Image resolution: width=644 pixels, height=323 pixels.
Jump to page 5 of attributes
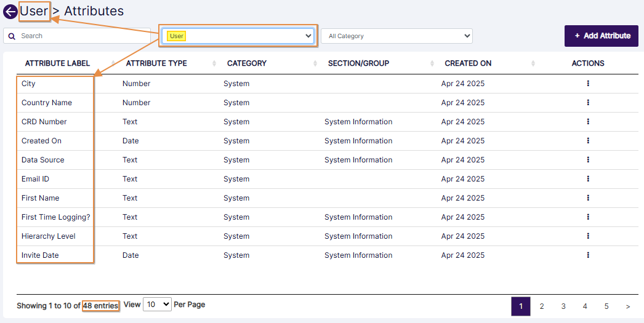click(606, 306)
